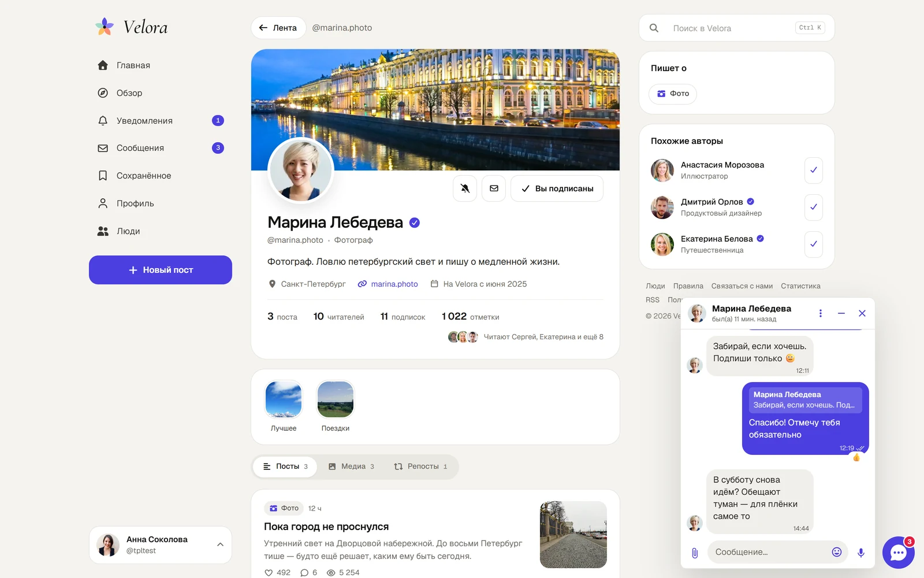924x578 pixels.
Task: Open Уведомления notifications
Action: pyautogui.click(x=160, y=121)
